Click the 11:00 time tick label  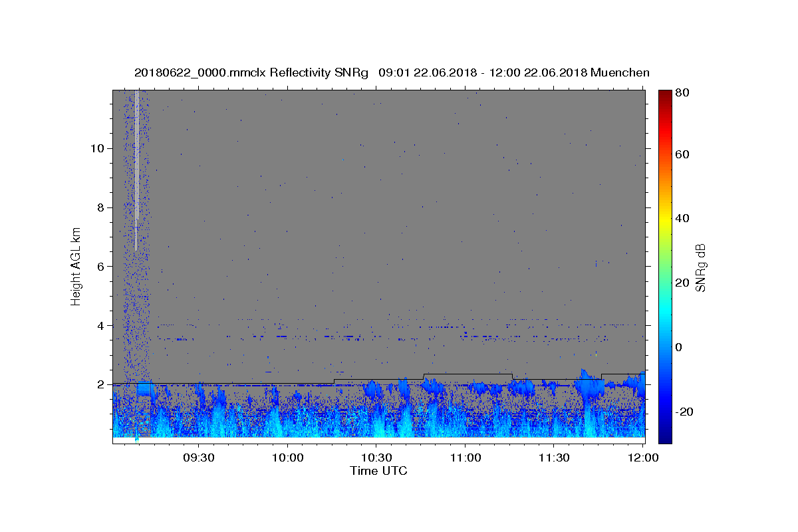coord(465,458)
